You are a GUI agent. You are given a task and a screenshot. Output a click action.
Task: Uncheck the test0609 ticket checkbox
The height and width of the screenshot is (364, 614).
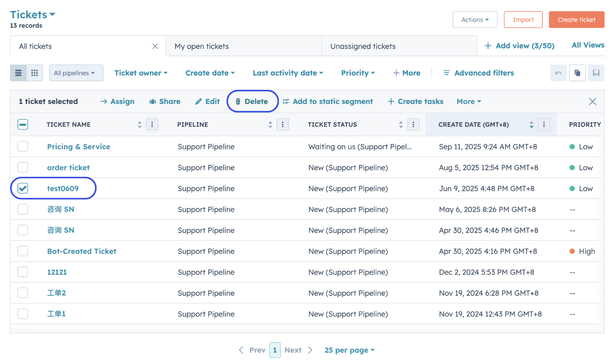pyautogui.click(x=23, y=188)
